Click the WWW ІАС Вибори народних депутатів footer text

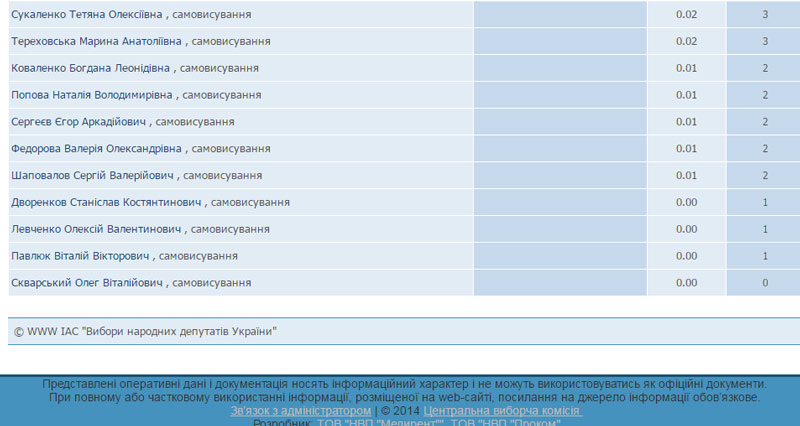(x=145, y=331)
